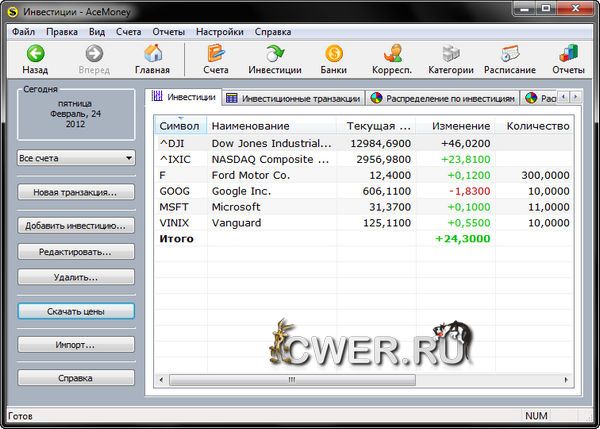This screenshot has height=429, width=600.
Task: Open Categories (Категории) toolbar icon
Action: (451, 54)
